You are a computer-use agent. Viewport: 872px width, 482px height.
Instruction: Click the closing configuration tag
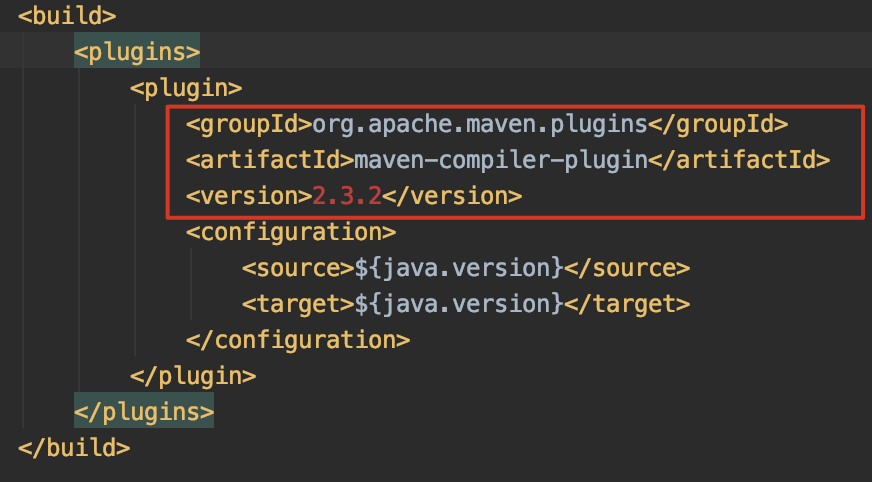[x=298, y=340]
